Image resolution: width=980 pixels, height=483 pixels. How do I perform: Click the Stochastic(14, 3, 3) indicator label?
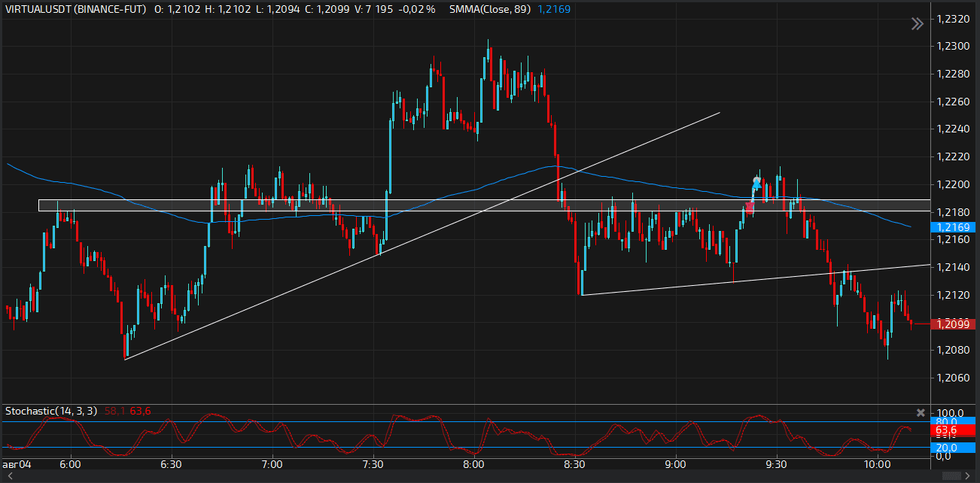tap(51, 411)
